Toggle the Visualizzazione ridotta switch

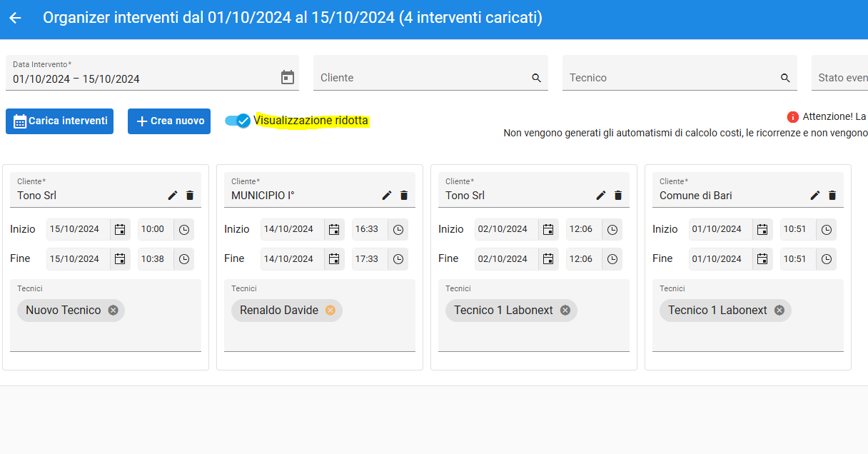coord(238,121)
